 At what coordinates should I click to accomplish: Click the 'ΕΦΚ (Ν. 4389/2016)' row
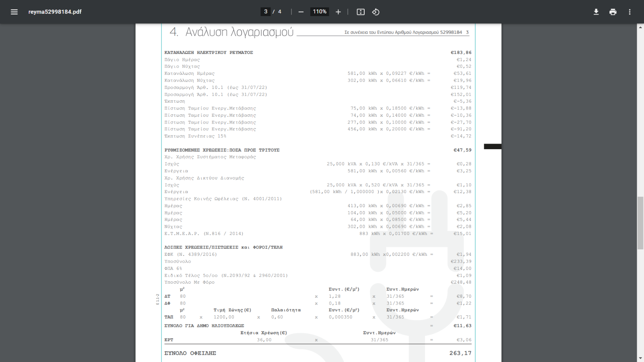(190, 254)
